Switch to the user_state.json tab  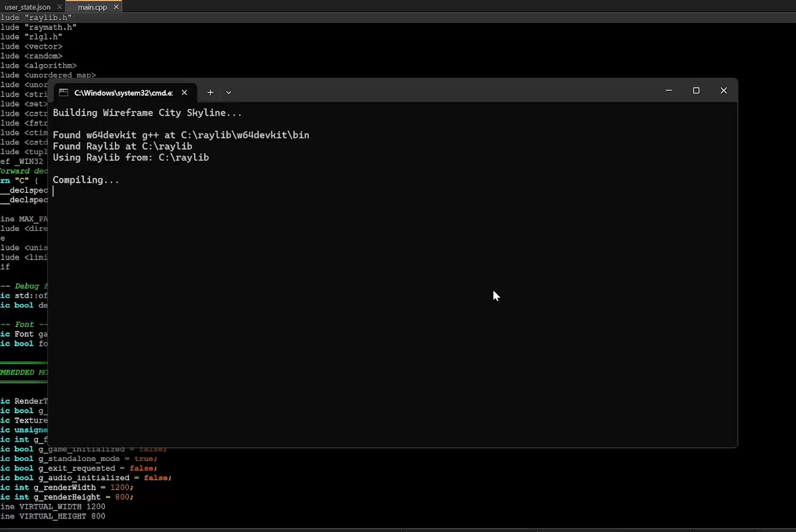pyautogui.click(x=28, y=7)
